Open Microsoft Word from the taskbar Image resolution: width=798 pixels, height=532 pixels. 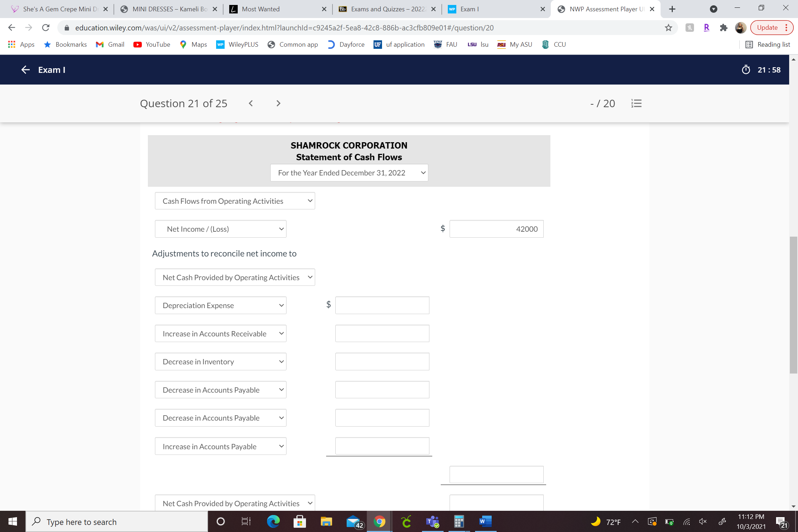pos(485,521)
